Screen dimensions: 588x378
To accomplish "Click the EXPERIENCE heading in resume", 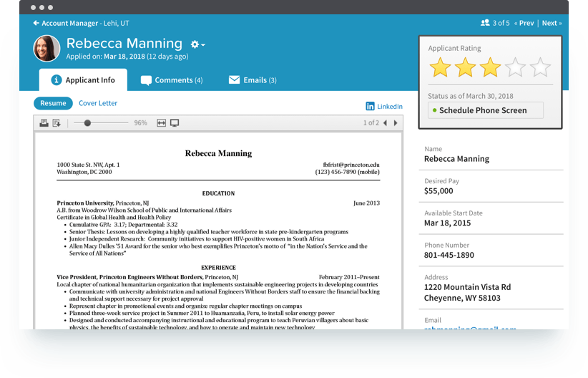I will tap(218, 268).
